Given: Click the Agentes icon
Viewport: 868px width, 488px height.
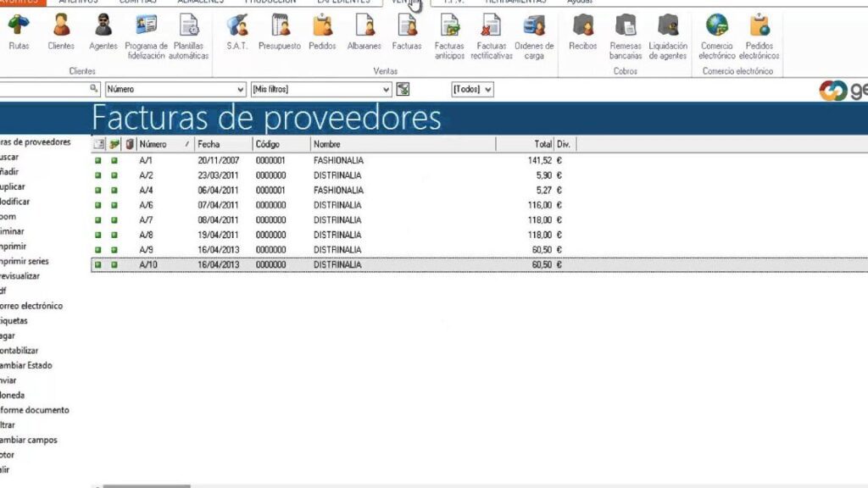Looking at the screenshot, I should click(103, 32).
